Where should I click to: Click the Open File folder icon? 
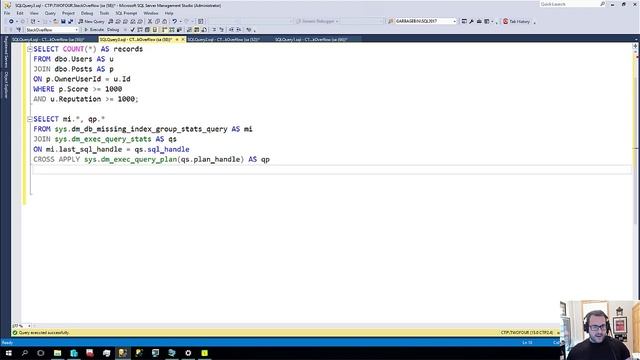click(x=56, y=21)
